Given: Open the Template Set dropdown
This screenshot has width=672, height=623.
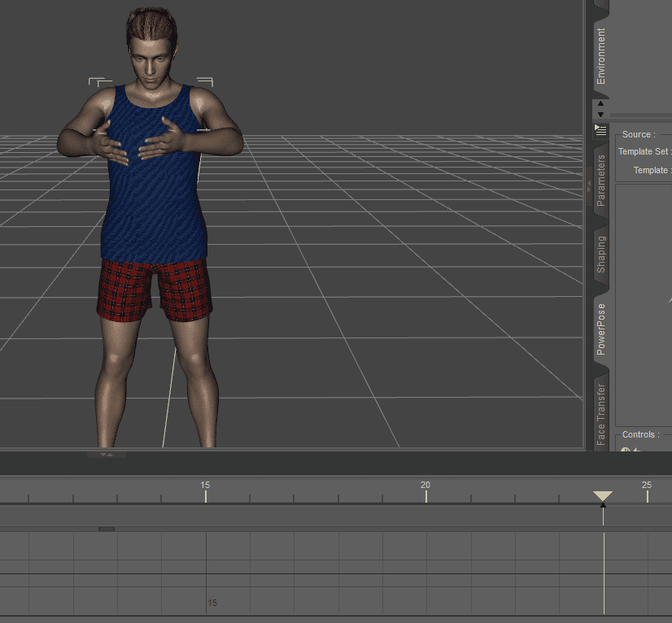Looking at the screenshot, I should pos(669,151).
